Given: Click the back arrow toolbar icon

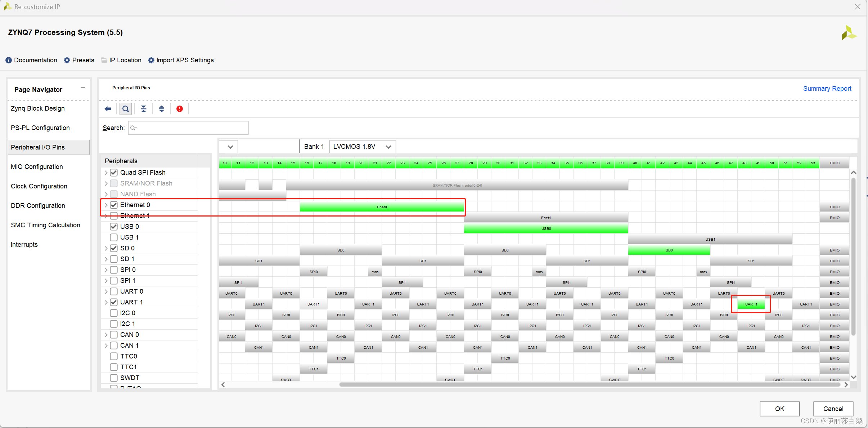Looking at the screenshot, I should click(x=108, y=109).
